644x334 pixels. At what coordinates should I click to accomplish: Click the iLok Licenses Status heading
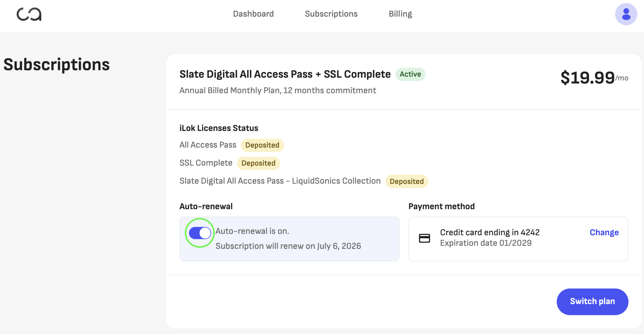[219, 128]
